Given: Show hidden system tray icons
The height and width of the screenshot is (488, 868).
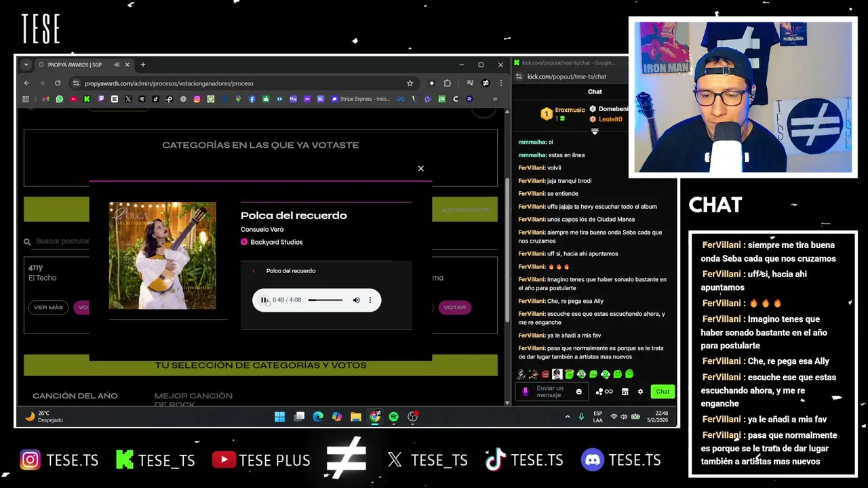Looking at the screenshot, I should 568,417.
